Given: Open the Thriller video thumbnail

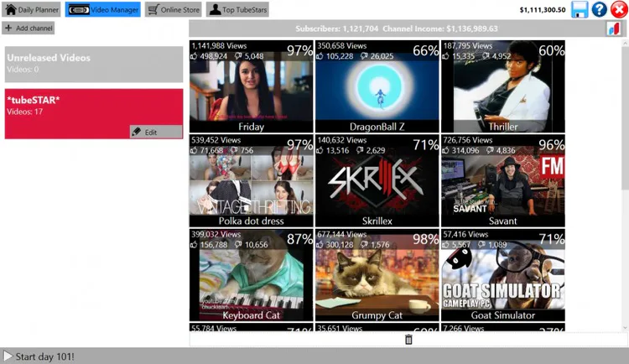Looking at the screenshot, I should 503,86.
